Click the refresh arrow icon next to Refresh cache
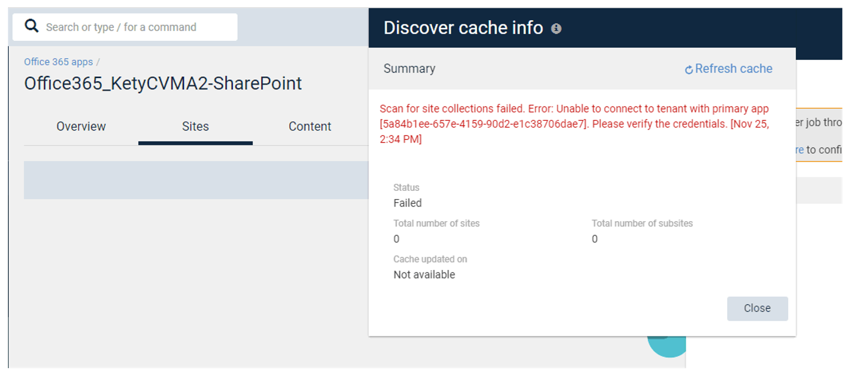Screen dimensions: 868x370 point(689,70)
